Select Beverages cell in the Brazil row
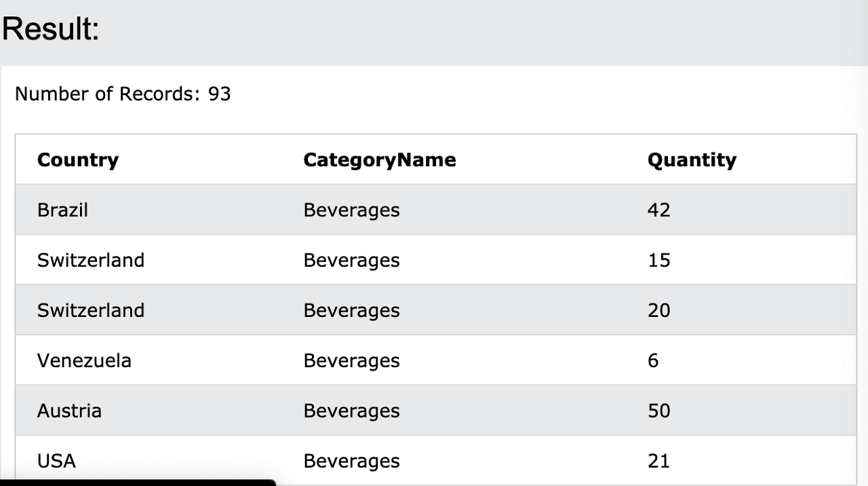868x486 pixels. click(x=351, y=210)
